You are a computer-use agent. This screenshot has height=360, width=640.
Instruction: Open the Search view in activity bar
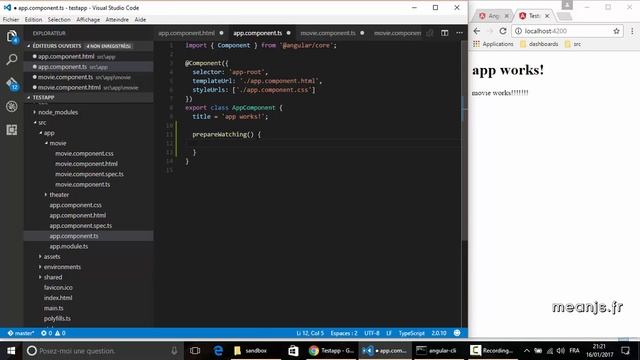(12, 60)
